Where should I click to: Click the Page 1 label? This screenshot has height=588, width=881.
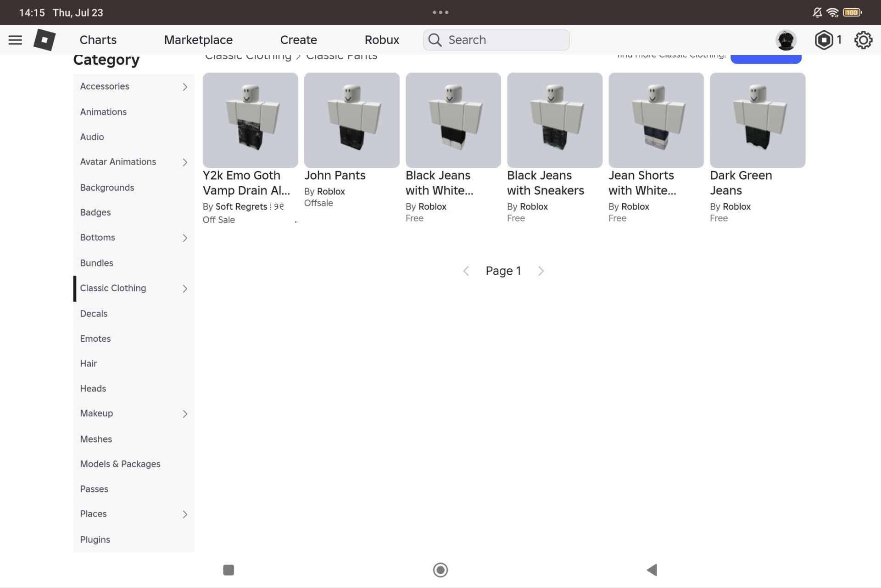503,271
